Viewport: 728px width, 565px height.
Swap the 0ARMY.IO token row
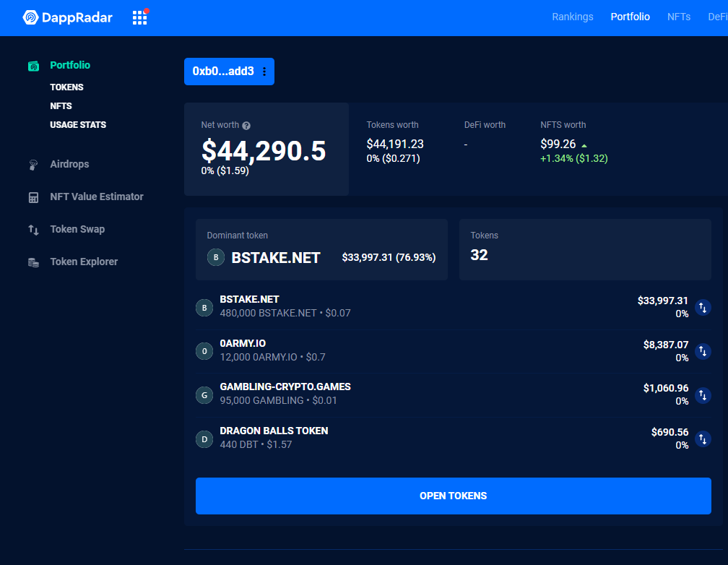tap(703, 351)
